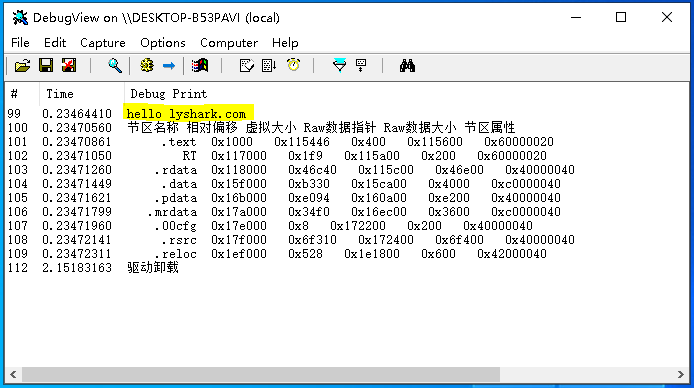Screen dimensions: 694x388
Task: Select the highlighted 'hello lyshark.com' line
Action: 186,114
